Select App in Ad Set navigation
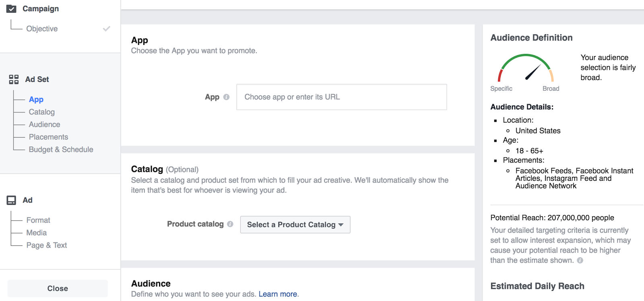The width and height of the screenshot is (644, 301). [x=36, y=99]
